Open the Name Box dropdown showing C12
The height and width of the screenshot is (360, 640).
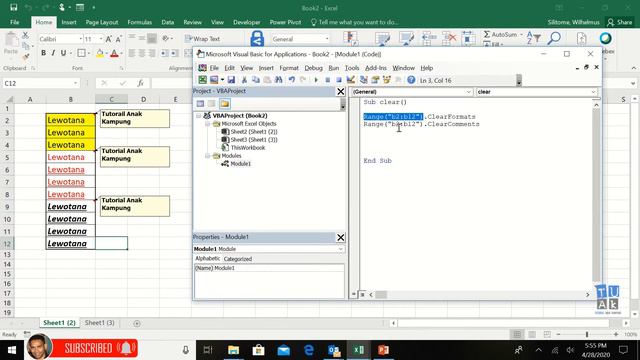point(76,83)
